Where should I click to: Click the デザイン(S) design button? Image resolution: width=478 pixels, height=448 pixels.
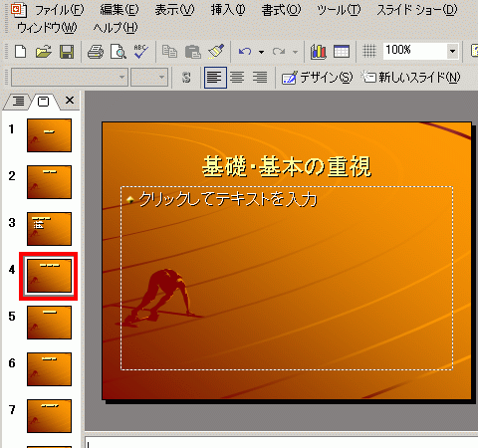click(x=317, y=78)
